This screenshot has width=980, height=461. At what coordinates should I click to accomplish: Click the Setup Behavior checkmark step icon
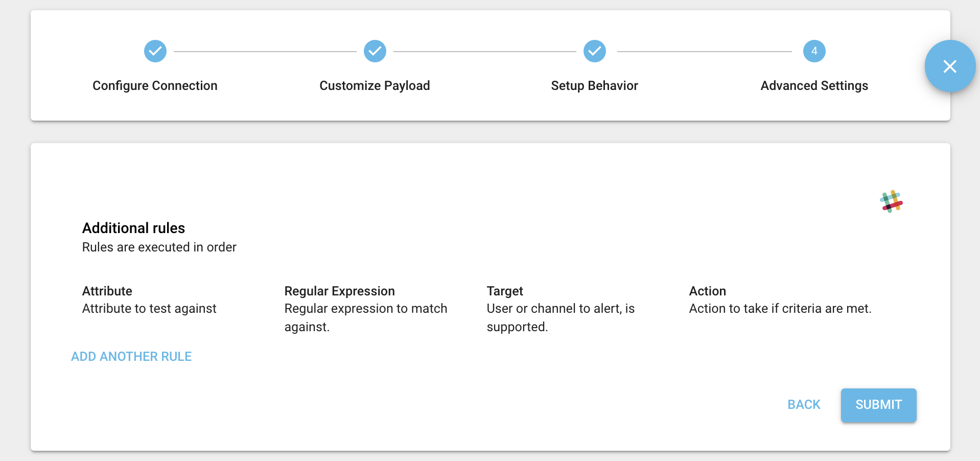[595, 51]
